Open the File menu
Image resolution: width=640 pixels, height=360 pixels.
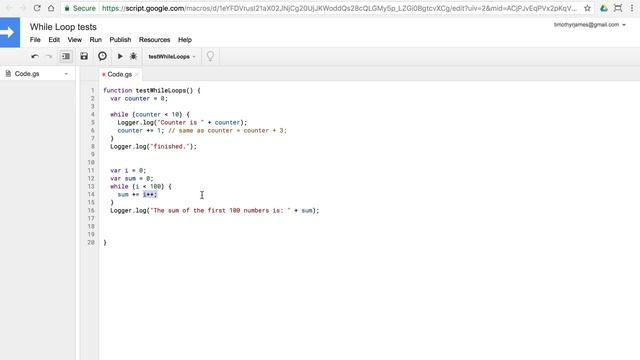point(35,40)
